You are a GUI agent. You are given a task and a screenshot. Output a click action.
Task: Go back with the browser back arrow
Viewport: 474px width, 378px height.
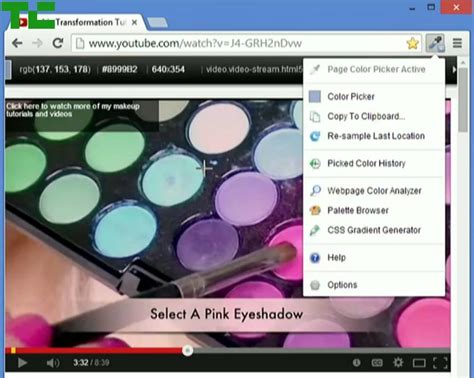tap(17, 43)
